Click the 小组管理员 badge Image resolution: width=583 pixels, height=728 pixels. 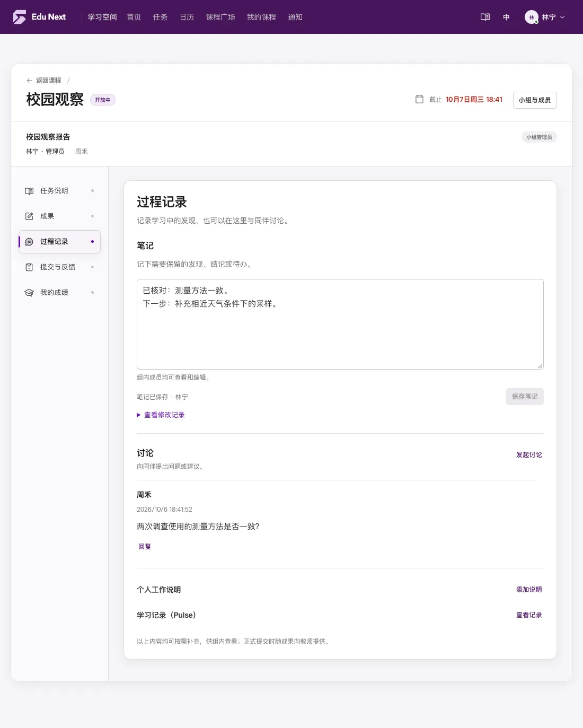pyautogui.click(x=539, y=137)
